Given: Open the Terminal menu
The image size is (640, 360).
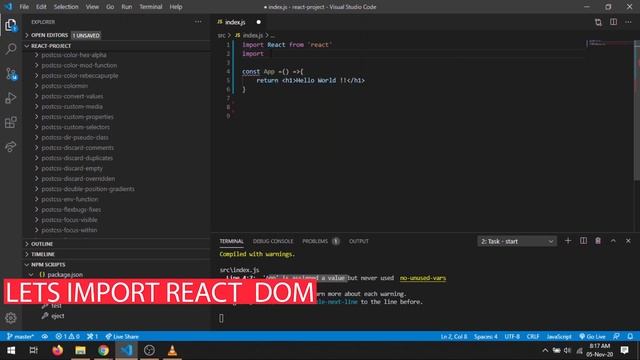Looking at the screenshot, I should point(151,7).
